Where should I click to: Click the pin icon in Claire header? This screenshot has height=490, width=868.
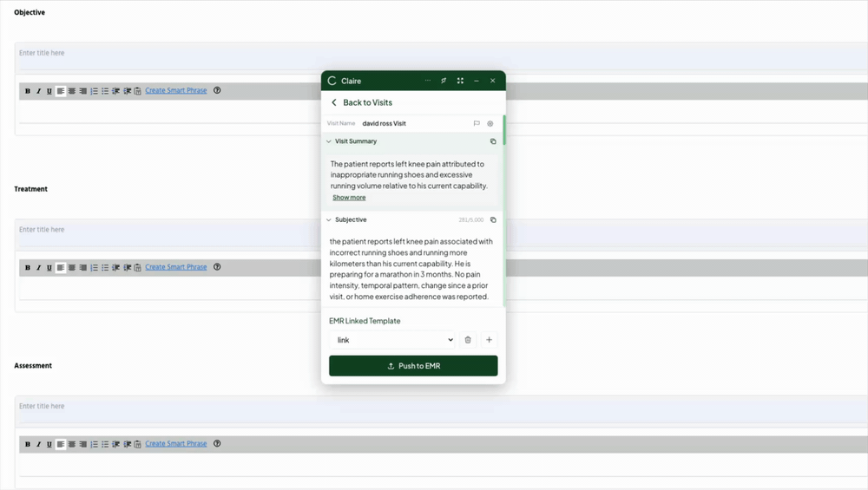444,81
